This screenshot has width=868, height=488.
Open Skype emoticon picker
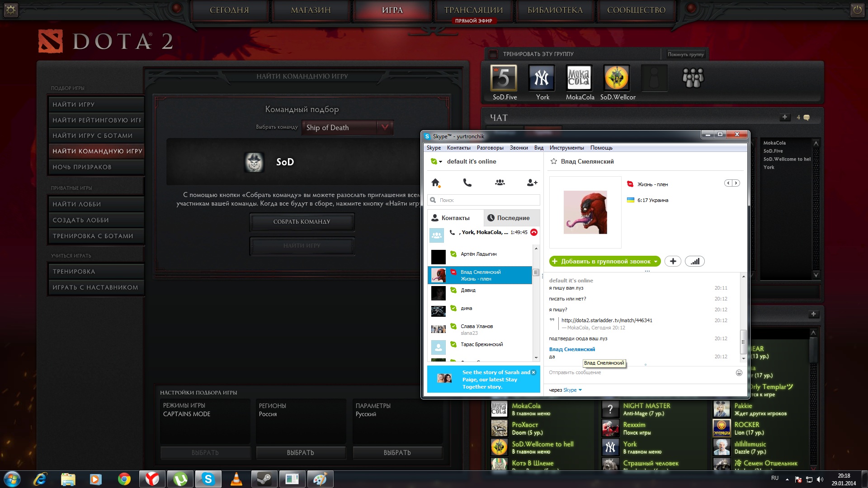(739, 373)
